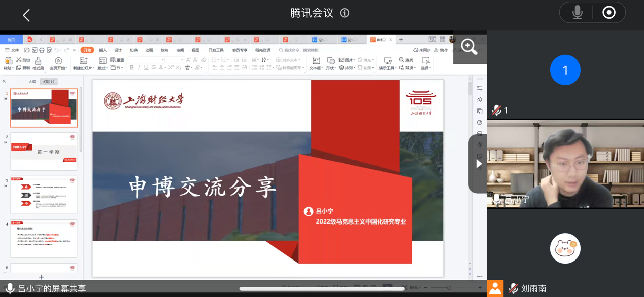The image size is (644, 297).
Task: Click the magnifier zoom-in overlay icon
Action: click(469, 47)
